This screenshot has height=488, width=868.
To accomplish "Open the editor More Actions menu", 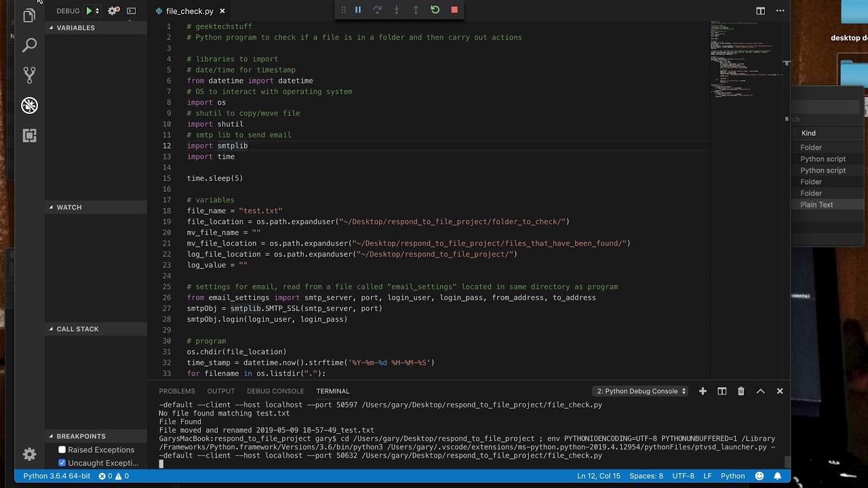I will 781,11.
